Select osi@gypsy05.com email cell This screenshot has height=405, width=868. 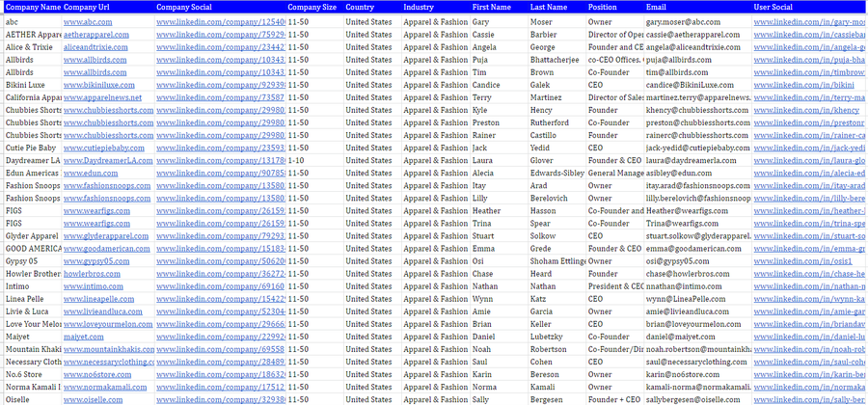coord(698,261)
